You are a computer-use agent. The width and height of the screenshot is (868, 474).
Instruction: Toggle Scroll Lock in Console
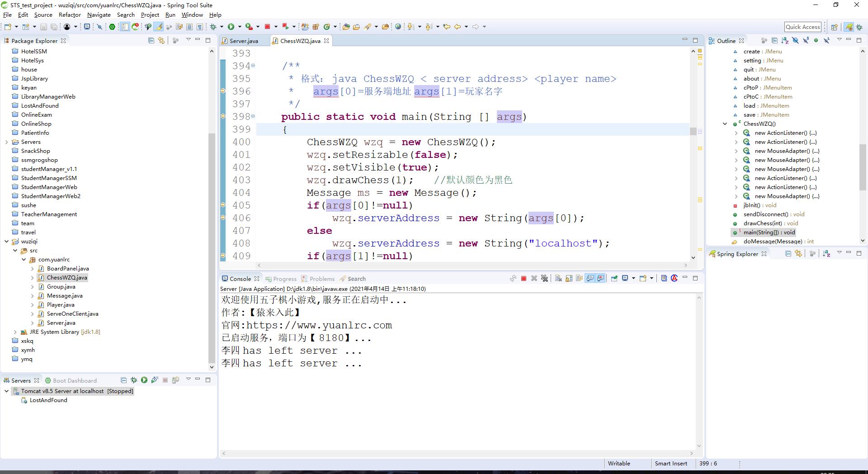click(569, 279)
